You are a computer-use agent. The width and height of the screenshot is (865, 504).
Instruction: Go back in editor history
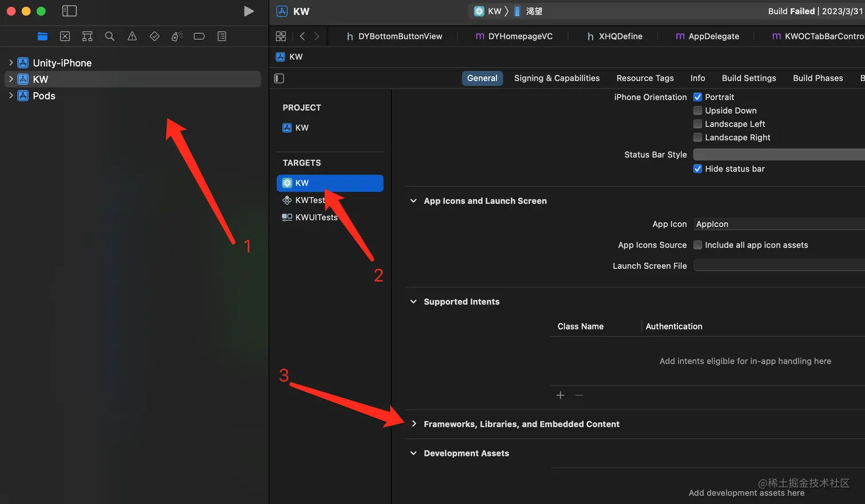(x=302, y=36)
